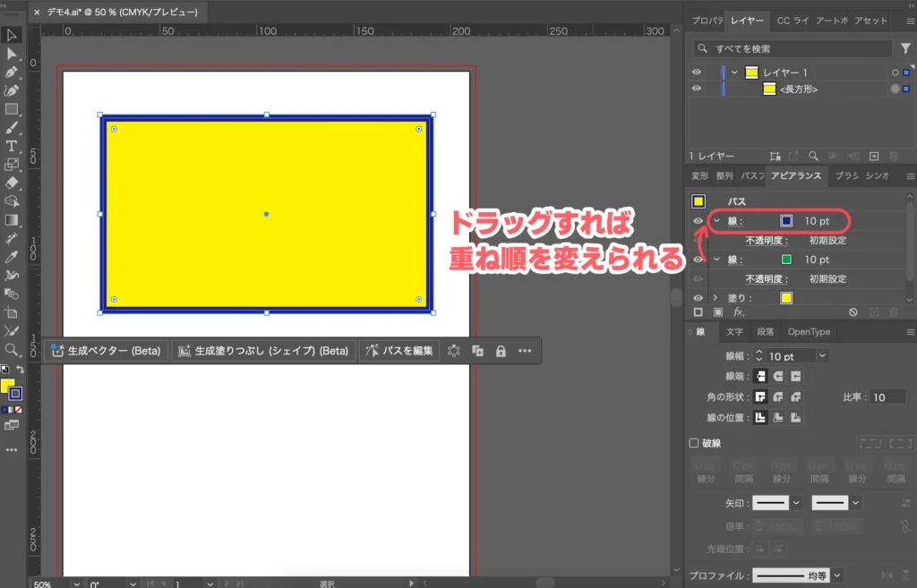The width and height of the screenshot is (917, 588).
Task: Click the 生成ベクター (Beta) button
Action: pos(107,351)
